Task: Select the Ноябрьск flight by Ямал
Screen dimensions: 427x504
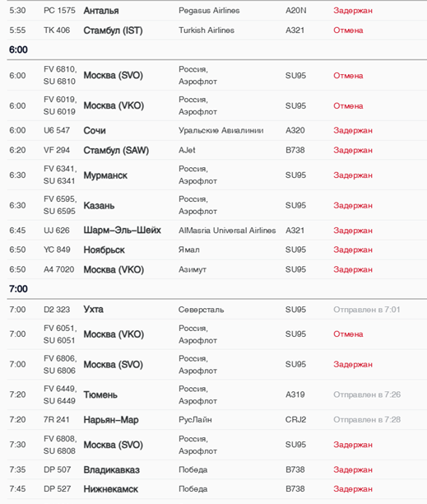Action: pyautogui.click(x=216, y=250)
